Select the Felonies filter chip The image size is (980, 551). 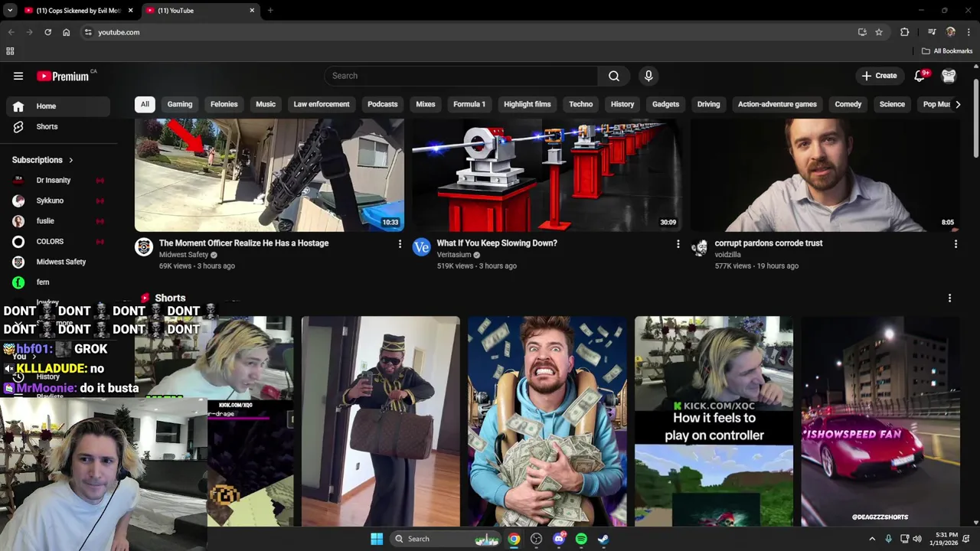[224, 104]
